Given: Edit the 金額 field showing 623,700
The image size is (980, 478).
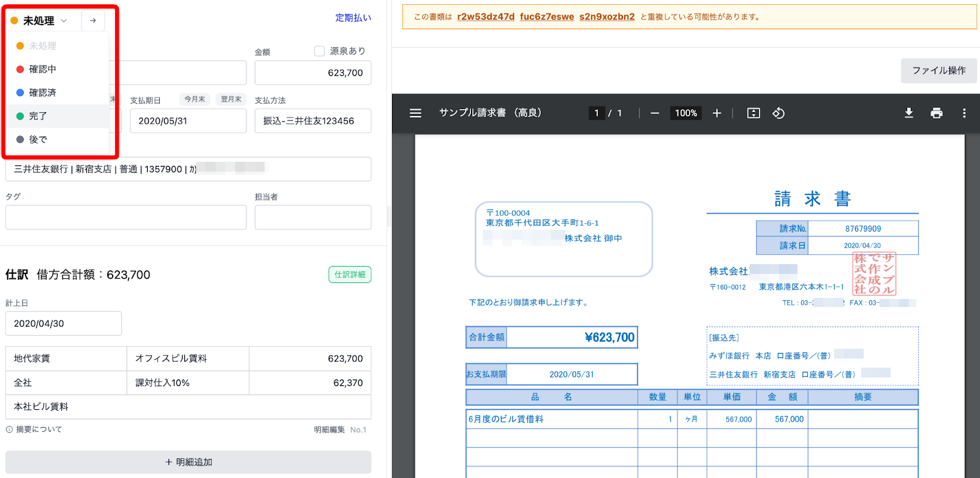Looking at the screenshot, I should (313, 72).
